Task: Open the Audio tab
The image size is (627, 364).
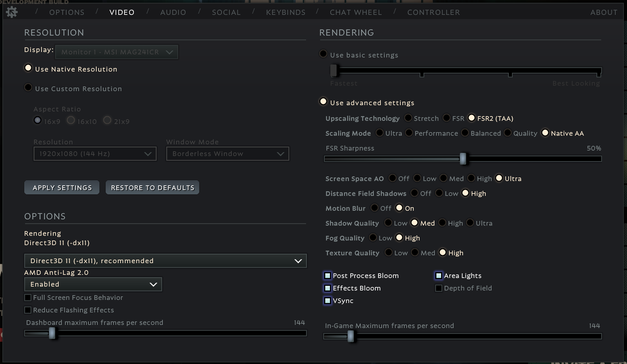Action: 173,13
